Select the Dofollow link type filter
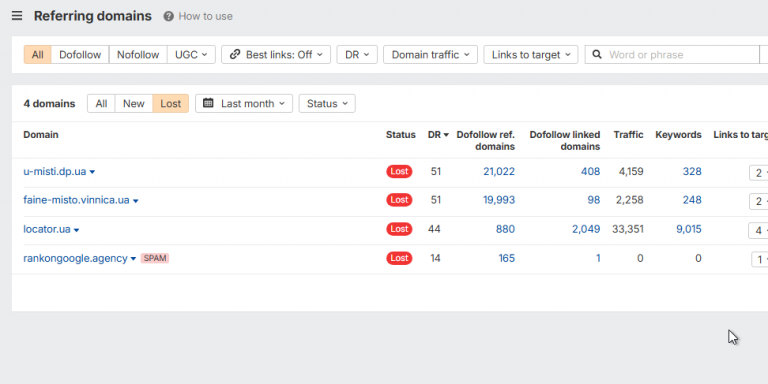Viewport: 768px width, 384px height. [80, 54]
